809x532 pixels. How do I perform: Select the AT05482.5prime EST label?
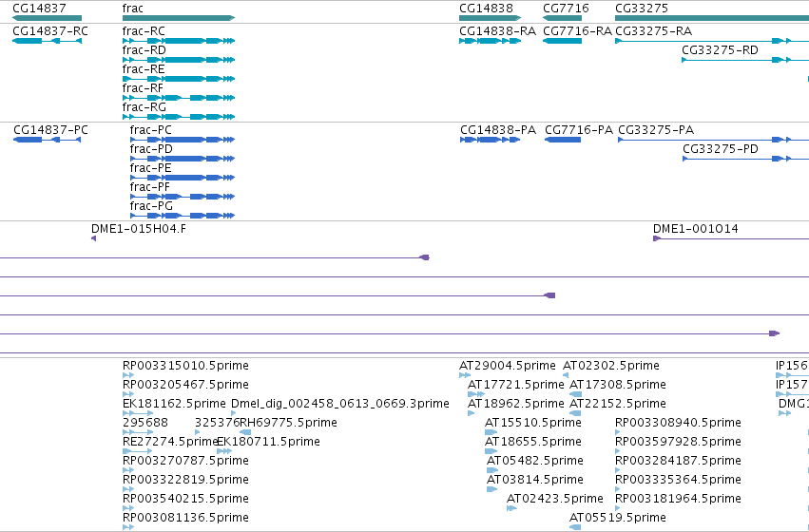pos(535,461)
